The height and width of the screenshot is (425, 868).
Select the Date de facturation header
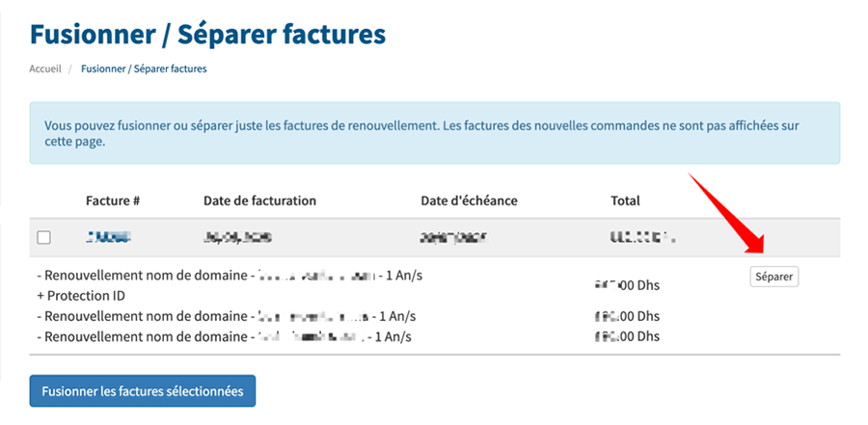pos(259,200)
